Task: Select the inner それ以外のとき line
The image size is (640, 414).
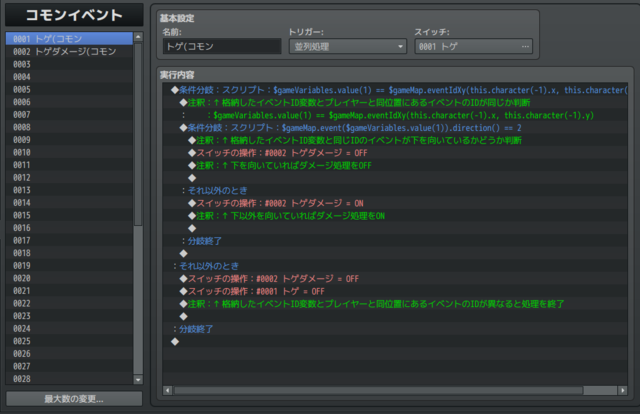Action: 395,191
